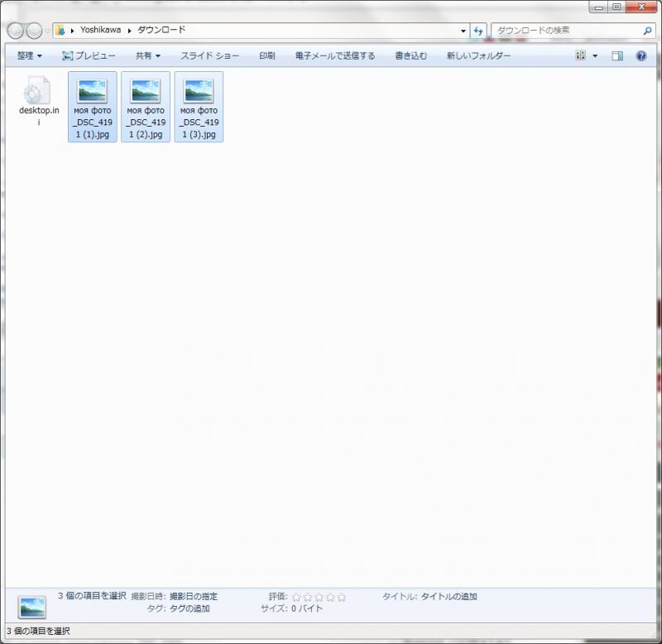Set the fifth rating star

point(342,597)
